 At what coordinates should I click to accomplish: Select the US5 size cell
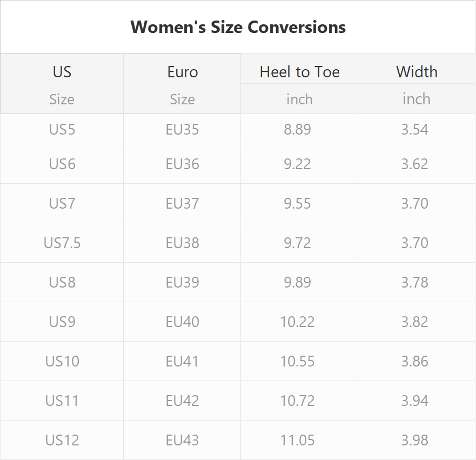pos(62,129)
